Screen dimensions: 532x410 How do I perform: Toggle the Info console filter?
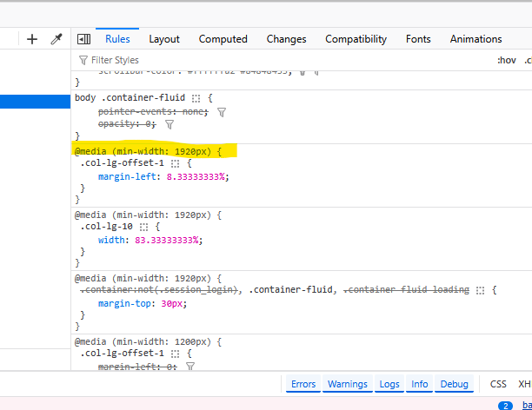419,384
